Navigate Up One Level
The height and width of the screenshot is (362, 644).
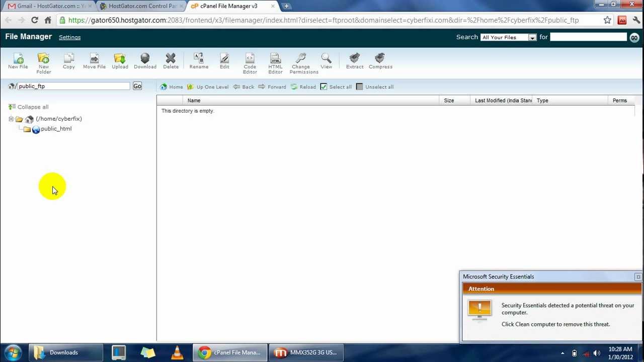208,87
